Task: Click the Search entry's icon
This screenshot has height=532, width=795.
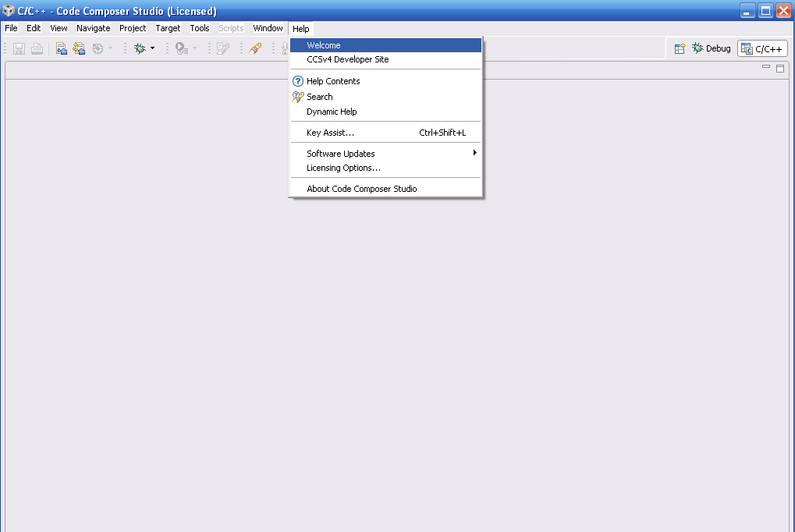Action: tap(298, 97)
